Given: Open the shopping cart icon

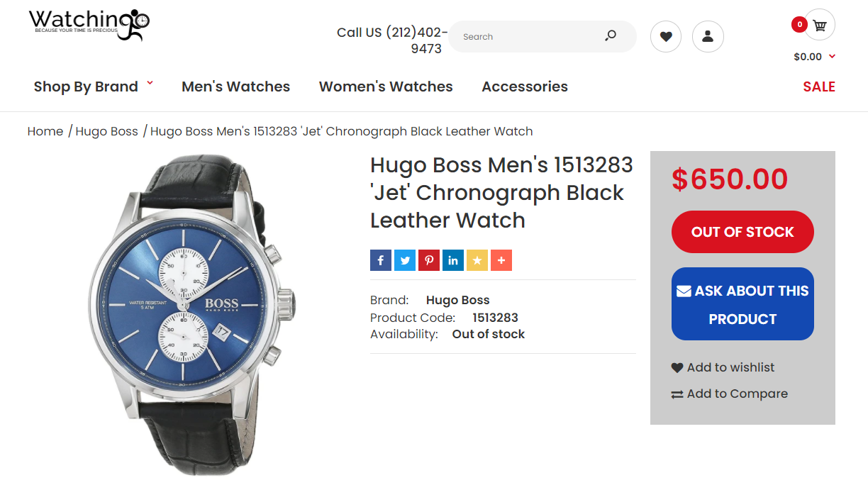Looking at the screenshot, I should [820, 26].
